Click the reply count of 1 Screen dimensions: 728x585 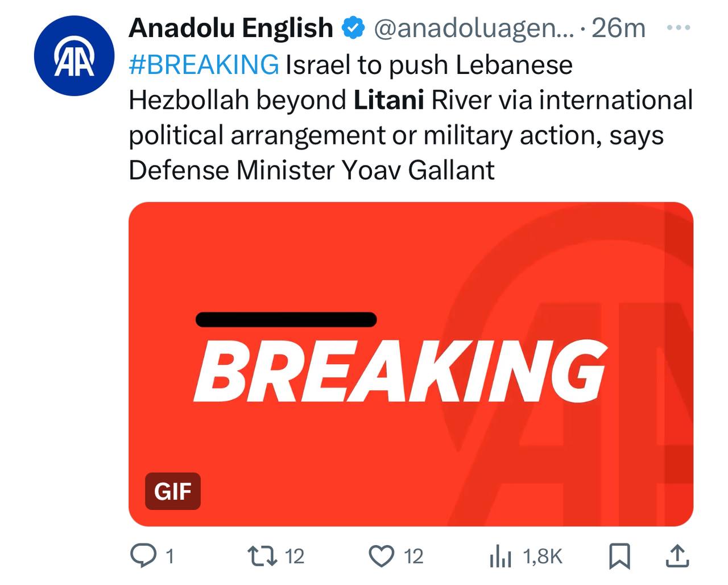pyautogui.click(x=169, y=556)
